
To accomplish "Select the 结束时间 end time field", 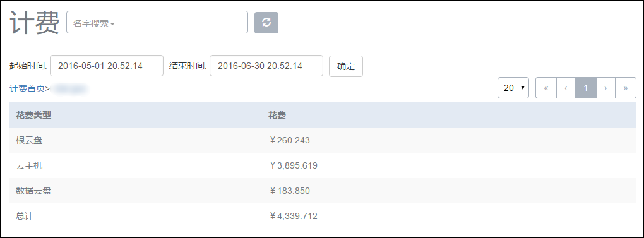I will point(266,66).
